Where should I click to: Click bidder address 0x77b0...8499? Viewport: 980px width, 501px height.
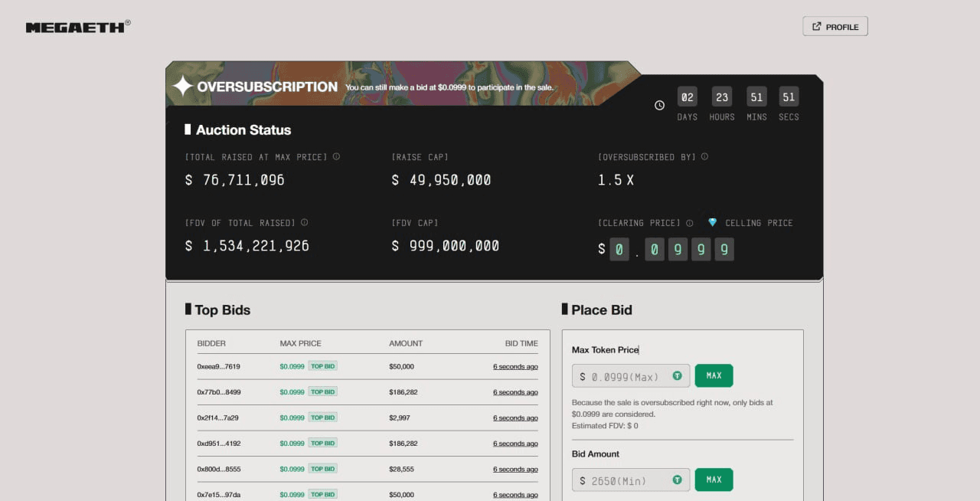[x=218, y=391]
